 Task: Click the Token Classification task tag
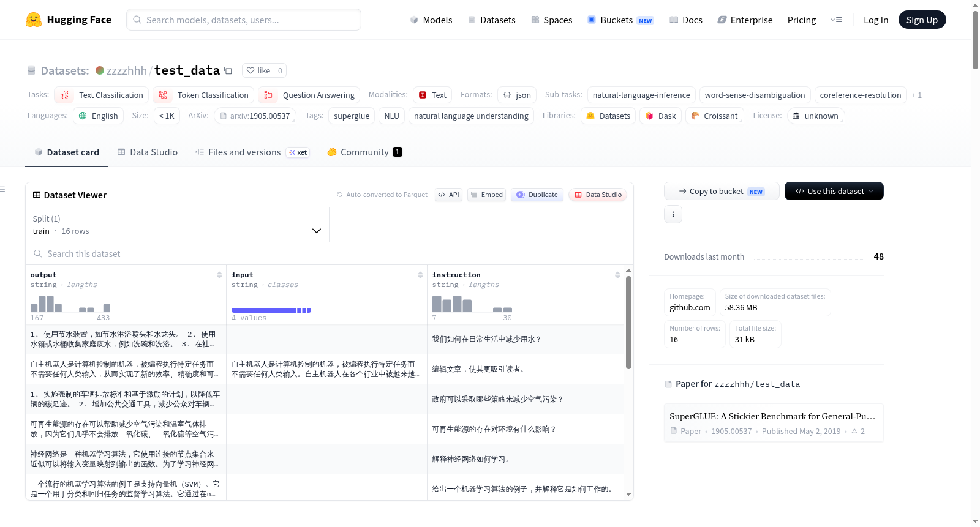tap(204, 95)
